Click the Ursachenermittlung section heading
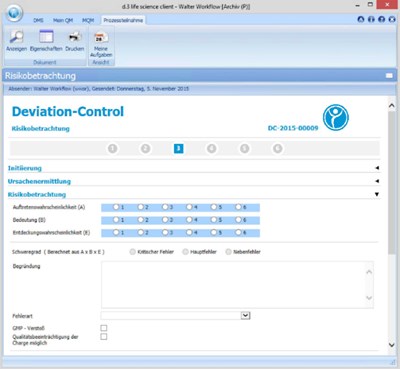The width and height of the screenshot is (400, 369). [39, 181]
